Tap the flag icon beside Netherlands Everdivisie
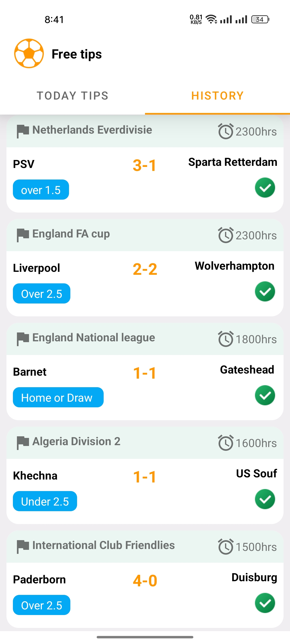This screenshot has width=290, height=644. click(x=23, y=131)
